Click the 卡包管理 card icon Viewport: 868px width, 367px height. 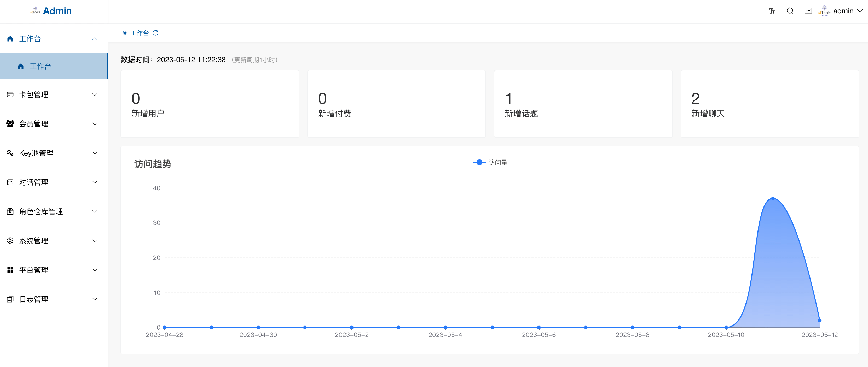(10, 94)
